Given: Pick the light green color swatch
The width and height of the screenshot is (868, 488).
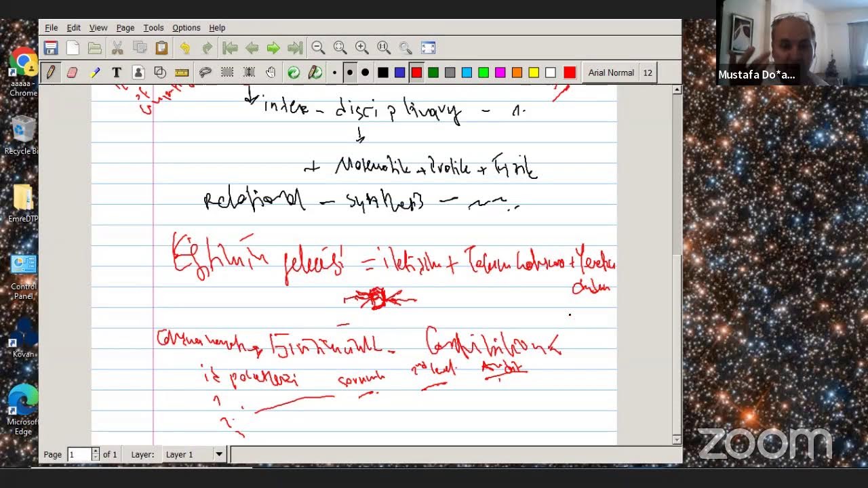Looking at the screenshot, I should [484, 73].
